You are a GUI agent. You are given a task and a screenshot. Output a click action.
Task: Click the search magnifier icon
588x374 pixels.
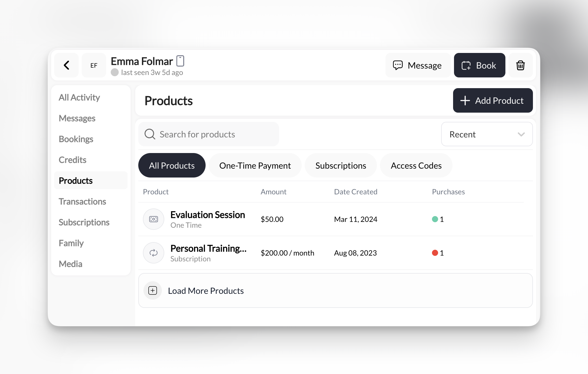click(x=150, y=134)
